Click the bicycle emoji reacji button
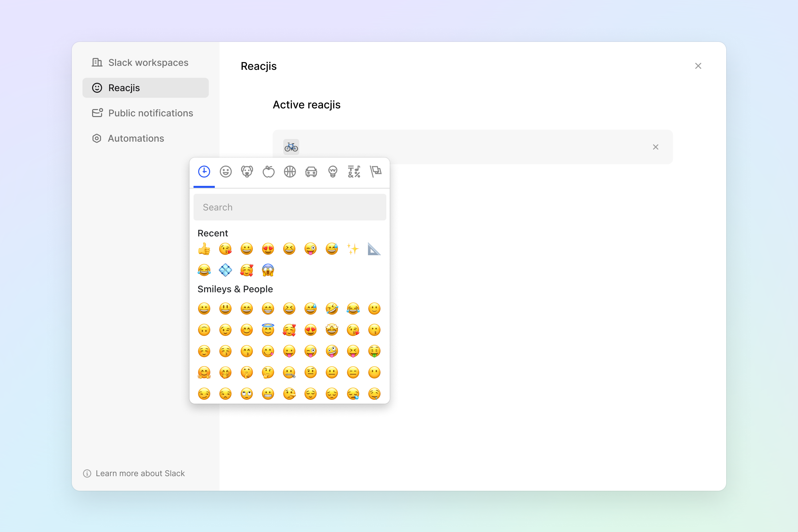798x532 pixels. pyautogui.click(x=291, y=147)
